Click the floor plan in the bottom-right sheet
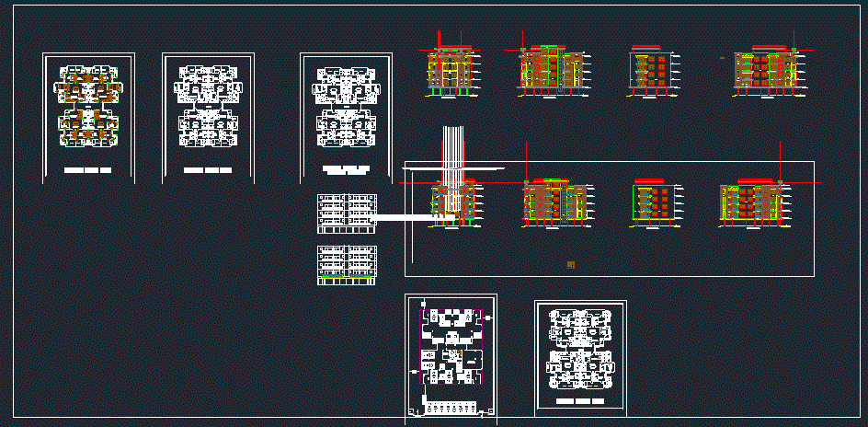 point(580,352)
